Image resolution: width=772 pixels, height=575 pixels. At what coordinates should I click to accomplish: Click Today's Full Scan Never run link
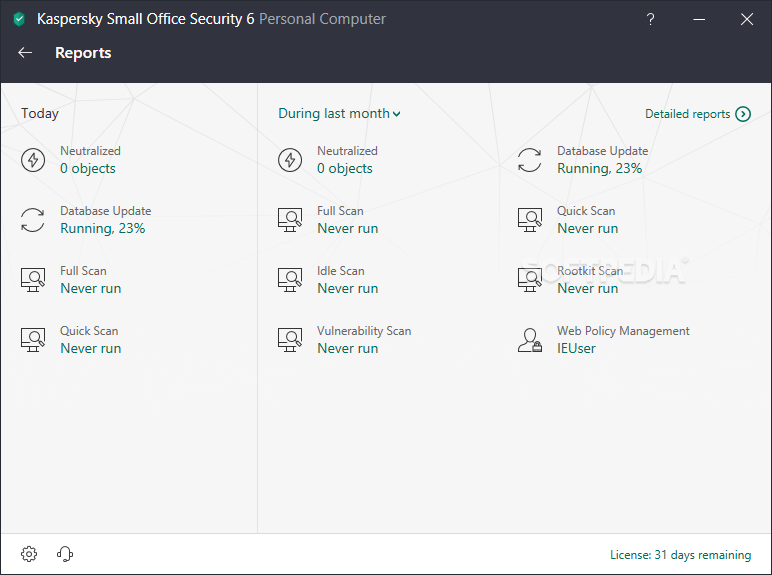(x=91, y=288)
